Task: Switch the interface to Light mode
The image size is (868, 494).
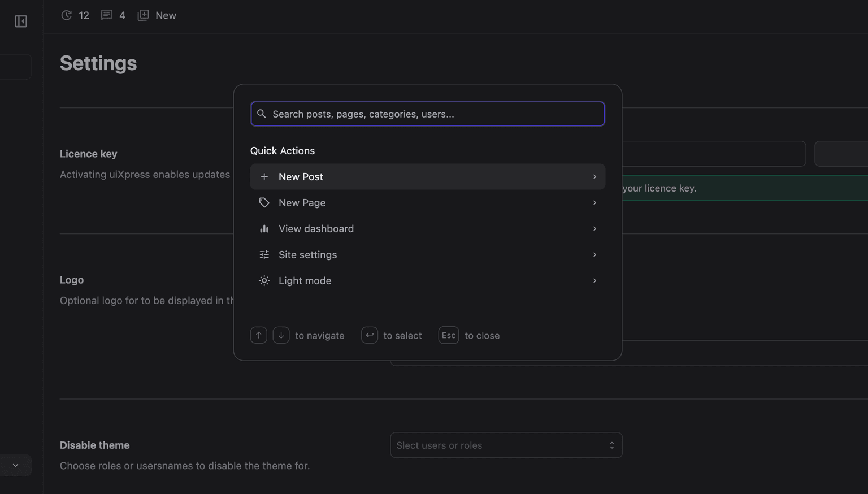Action: pyautogui.click(x=305, y=280)
